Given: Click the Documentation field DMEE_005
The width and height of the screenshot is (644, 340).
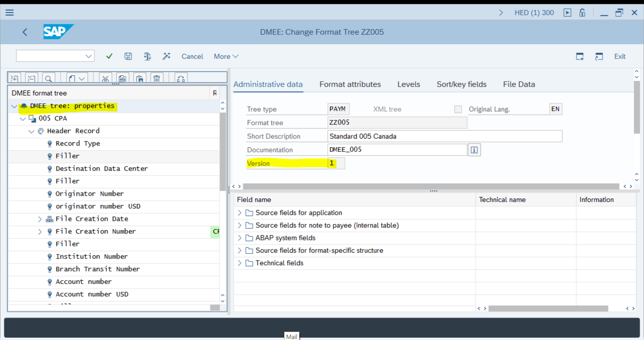Looking at the screenshot, I should (397, 150).
